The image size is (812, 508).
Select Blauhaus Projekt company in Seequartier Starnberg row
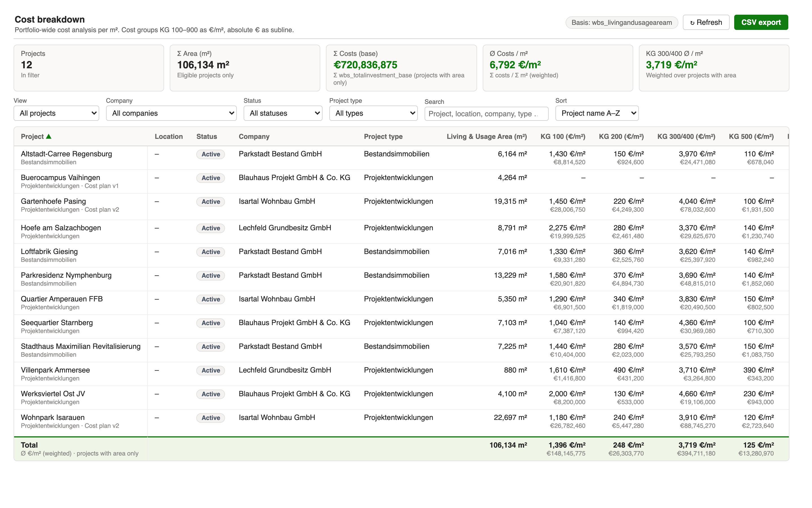coord(294,323)
